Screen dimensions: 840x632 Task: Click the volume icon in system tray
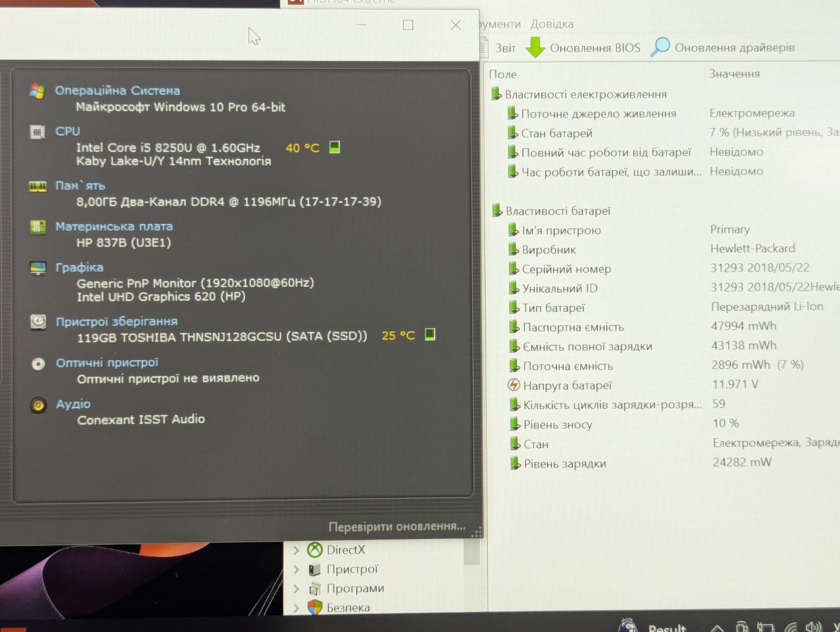(813, 627)
